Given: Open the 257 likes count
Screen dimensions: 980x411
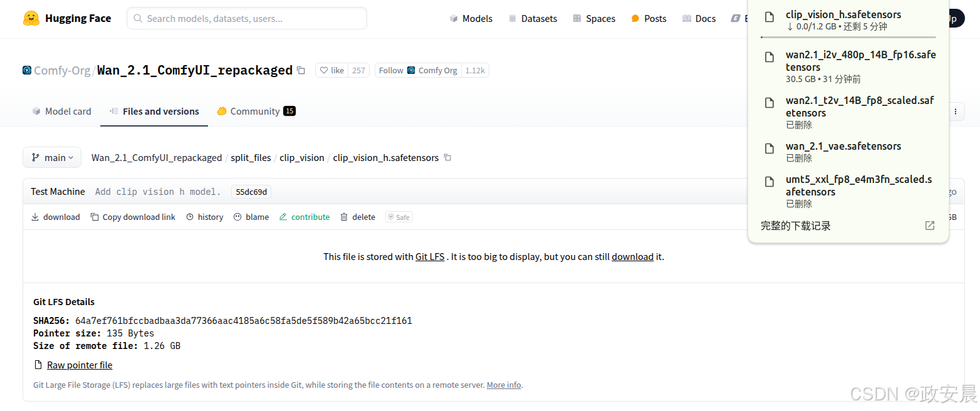Looking at the screenshot, I should [358, 70].
